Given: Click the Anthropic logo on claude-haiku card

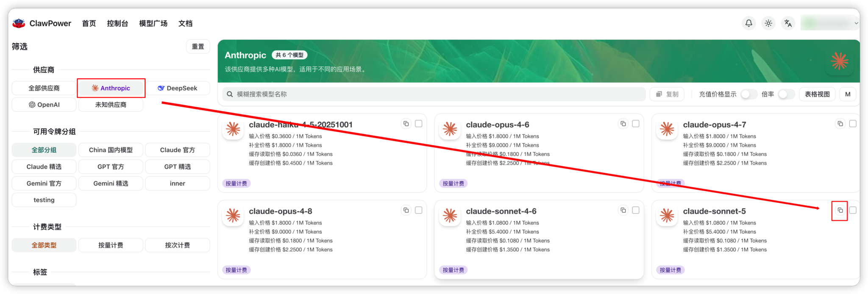Looking at the screenshot, I should point(233,129).
